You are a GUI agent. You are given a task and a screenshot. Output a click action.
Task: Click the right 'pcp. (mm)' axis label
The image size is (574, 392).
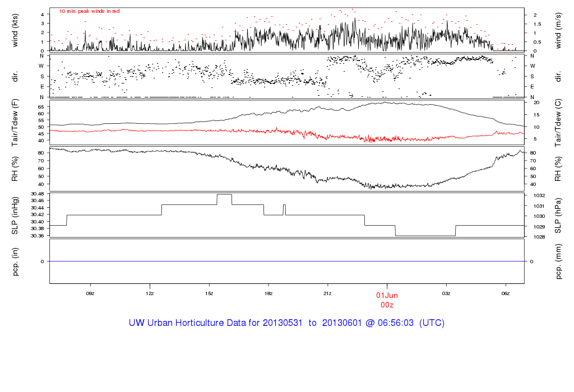tap(558, 262)
